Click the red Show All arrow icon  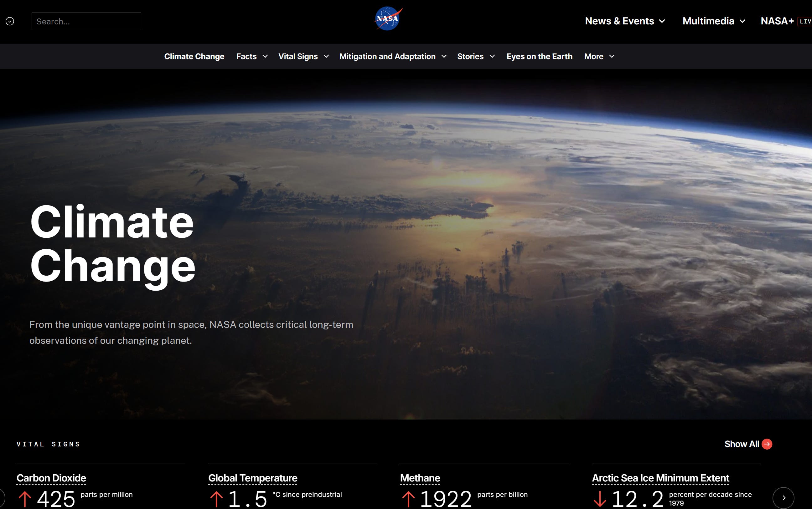[x=767, y=444]
